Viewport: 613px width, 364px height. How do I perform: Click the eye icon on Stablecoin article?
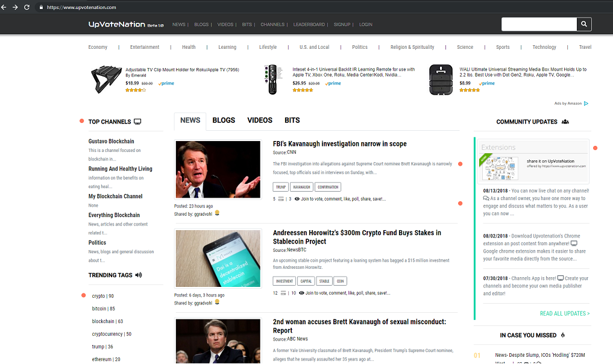pyautogui.click(x=301, y=293)
